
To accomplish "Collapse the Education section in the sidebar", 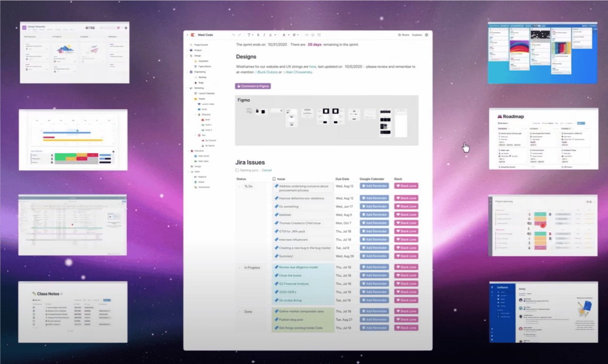I will coord(187,151).
